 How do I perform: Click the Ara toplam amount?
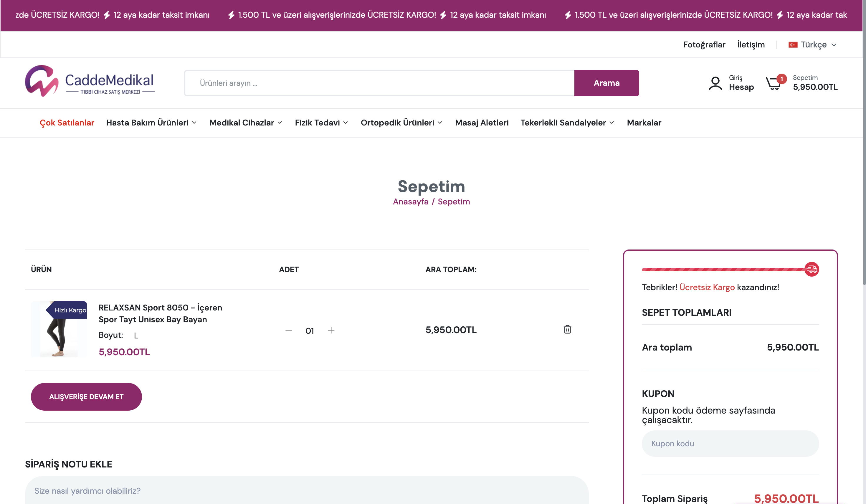pos(793,347)
